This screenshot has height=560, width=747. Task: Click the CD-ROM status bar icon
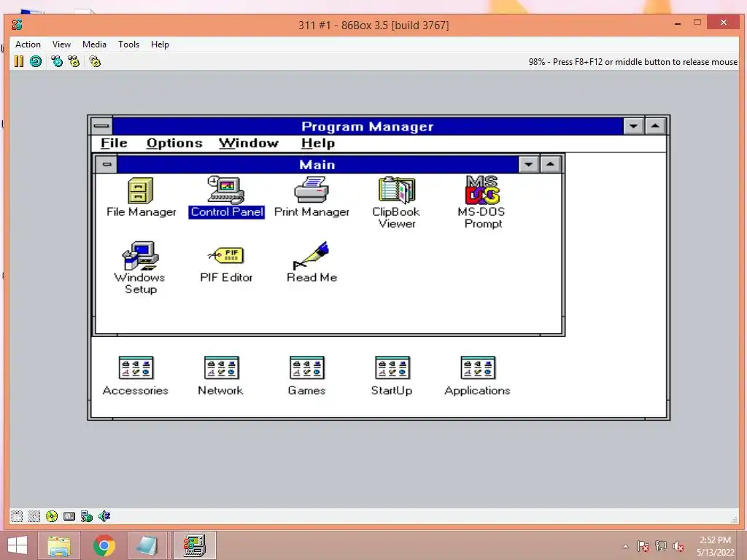[52, 516]
